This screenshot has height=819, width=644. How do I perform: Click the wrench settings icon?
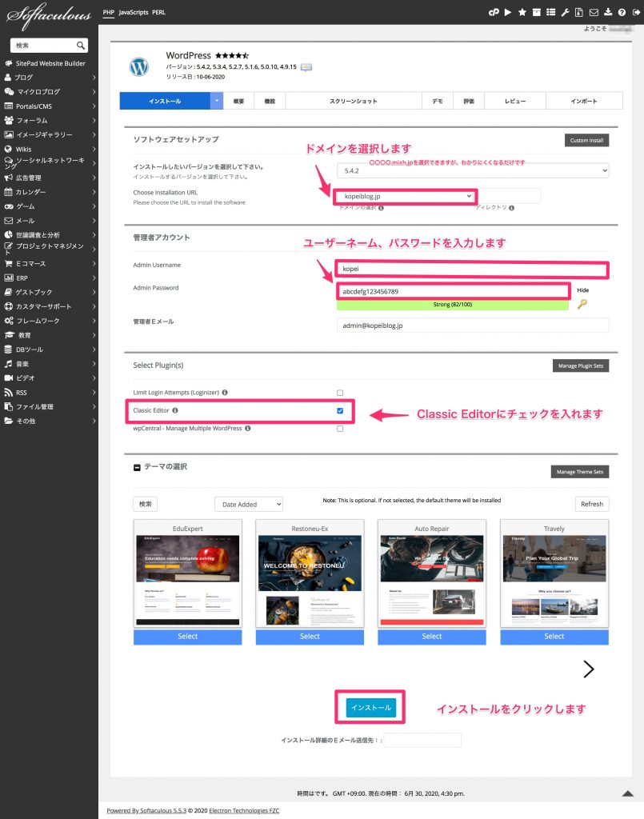tap(565, 12)
